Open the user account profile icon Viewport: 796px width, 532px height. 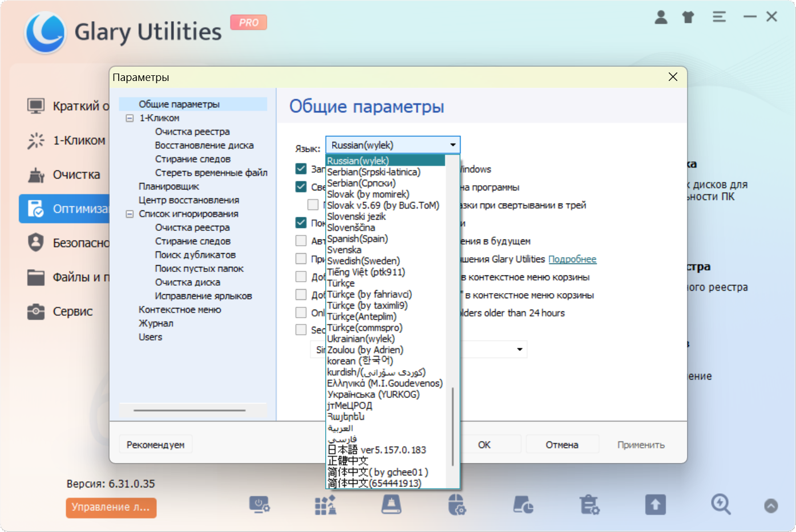661,17
